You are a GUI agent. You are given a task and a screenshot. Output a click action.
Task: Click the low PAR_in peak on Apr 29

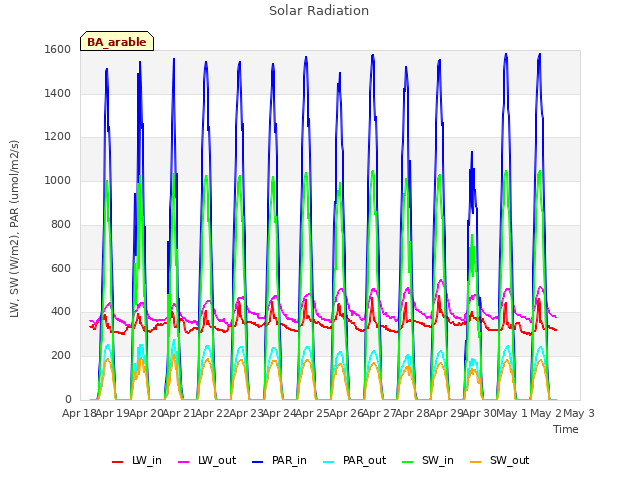[472, 153]
